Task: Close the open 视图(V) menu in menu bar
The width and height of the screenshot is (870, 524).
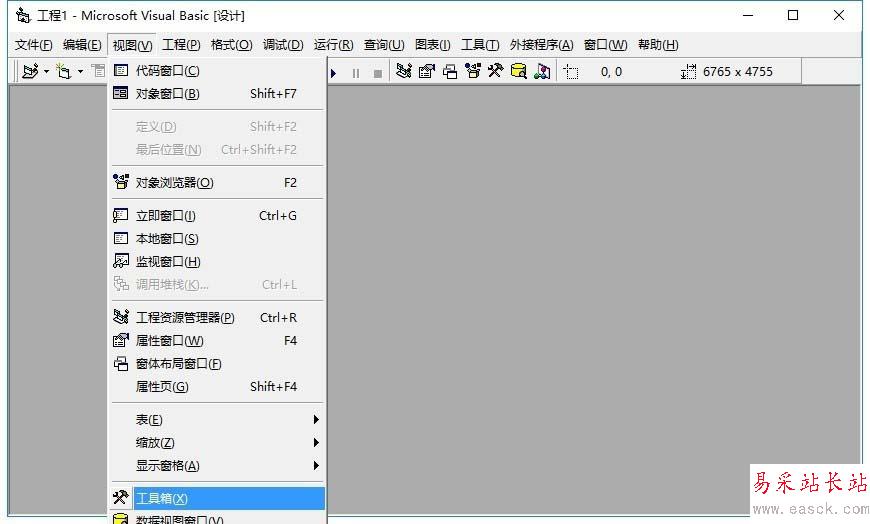Action: (x=132, y=46)
